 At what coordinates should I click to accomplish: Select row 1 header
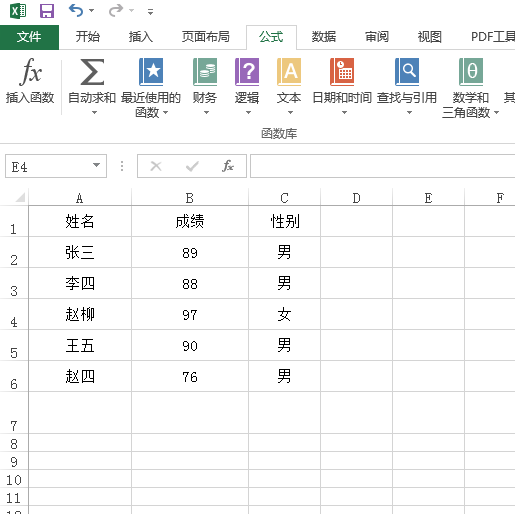point(14,221)
